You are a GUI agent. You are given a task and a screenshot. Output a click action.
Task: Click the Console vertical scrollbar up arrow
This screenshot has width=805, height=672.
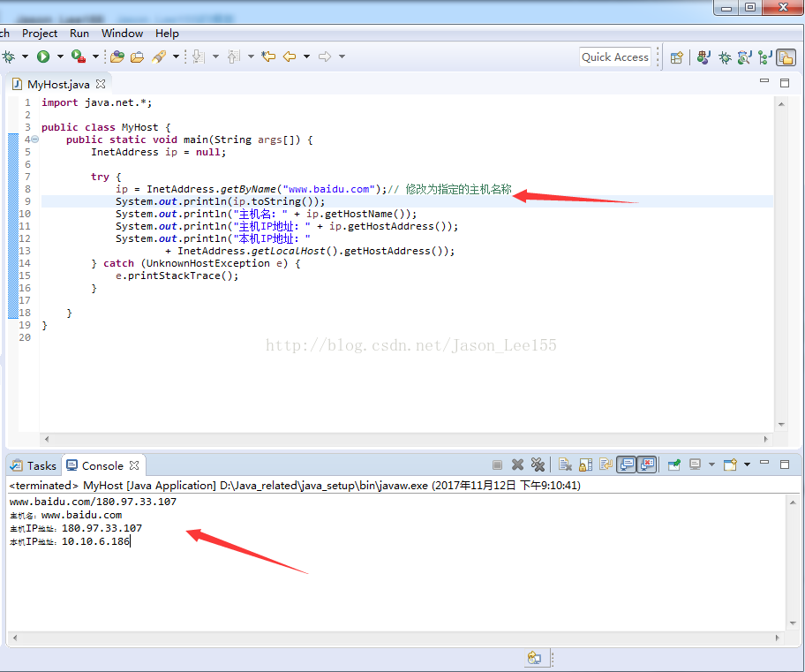pyautogui.click(x=793, y=502)
